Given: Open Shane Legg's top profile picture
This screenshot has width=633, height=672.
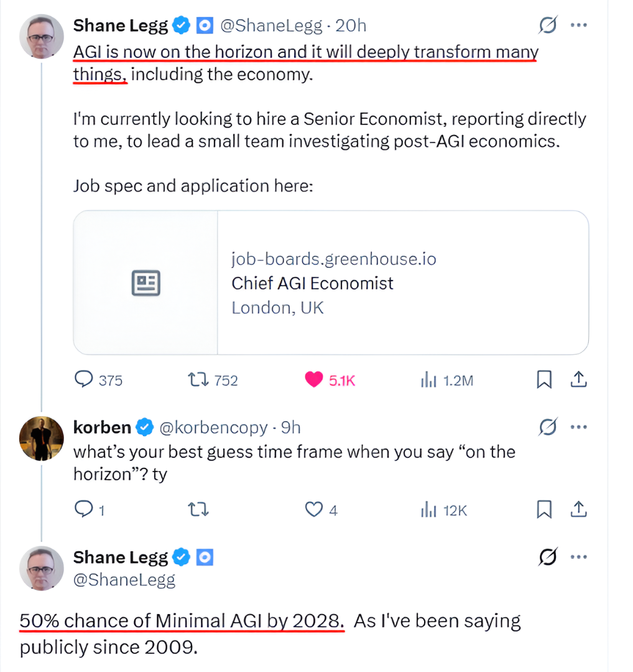Looking at the screenshot, I should click(x=42, y=37).
